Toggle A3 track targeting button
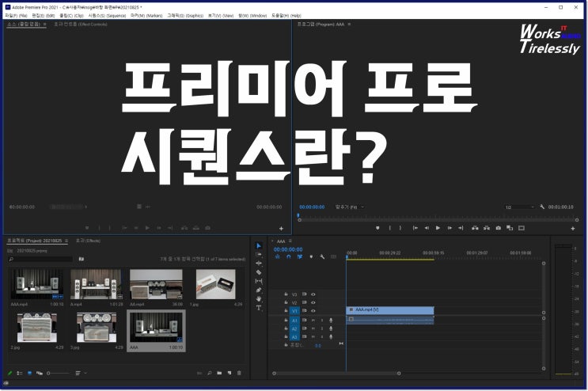This screenshot has width=588, height=391. (294, 336)
